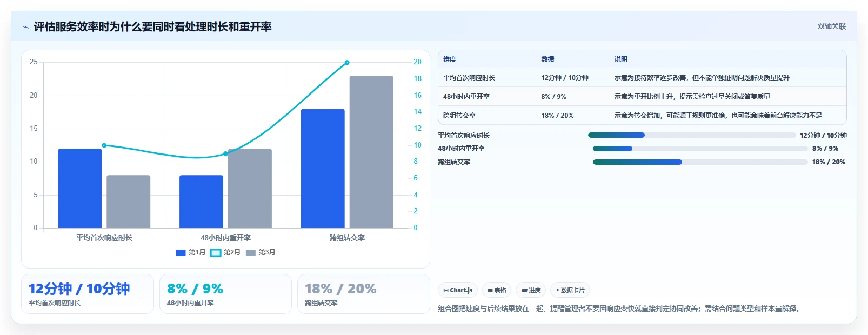Viewport: 868px width, 335px height.
Task: Click the blue 第1月 legend color box
Action: tap(181, 252)
